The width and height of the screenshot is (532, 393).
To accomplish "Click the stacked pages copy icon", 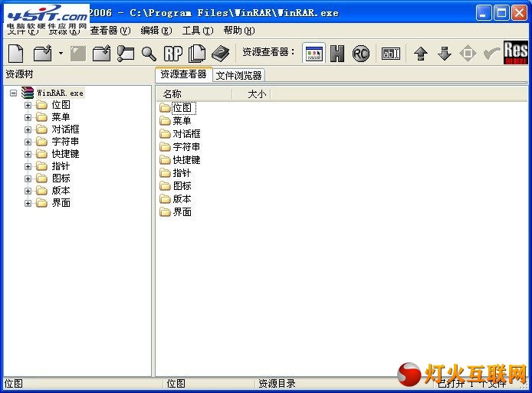I will 197,53.
